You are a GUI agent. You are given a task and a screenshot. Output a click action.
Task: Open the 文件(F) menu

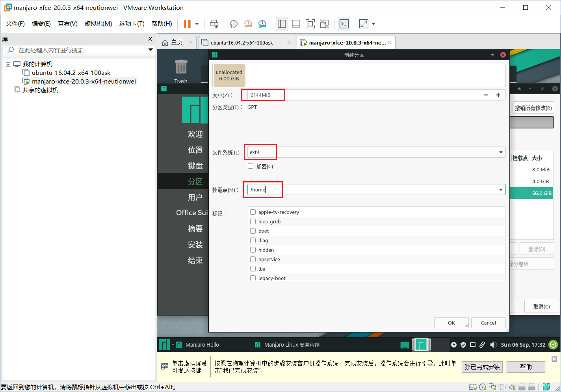pos(15,24)
